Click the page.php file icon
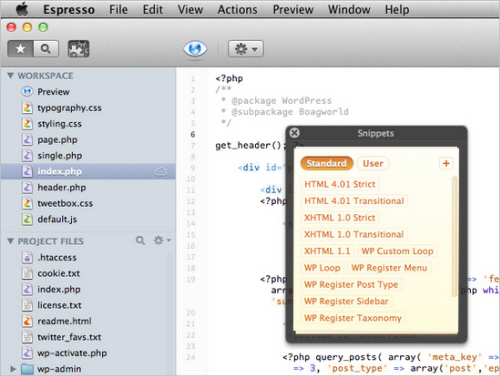The height and width of the screenshot is (376, 500). 27,139
